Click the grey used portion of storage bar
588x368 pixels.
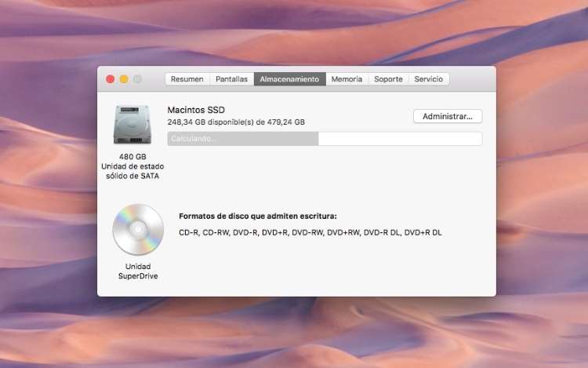[242, 139]
